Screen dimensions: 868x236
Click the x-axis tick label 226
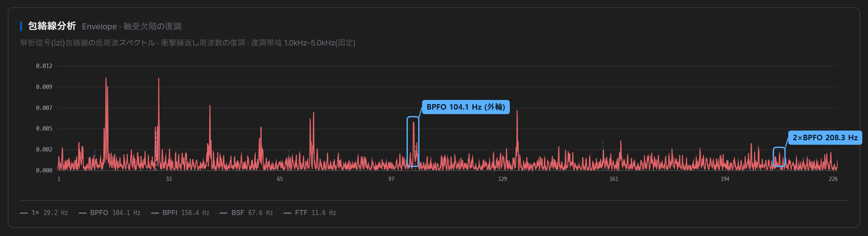[x=833, y=179]
